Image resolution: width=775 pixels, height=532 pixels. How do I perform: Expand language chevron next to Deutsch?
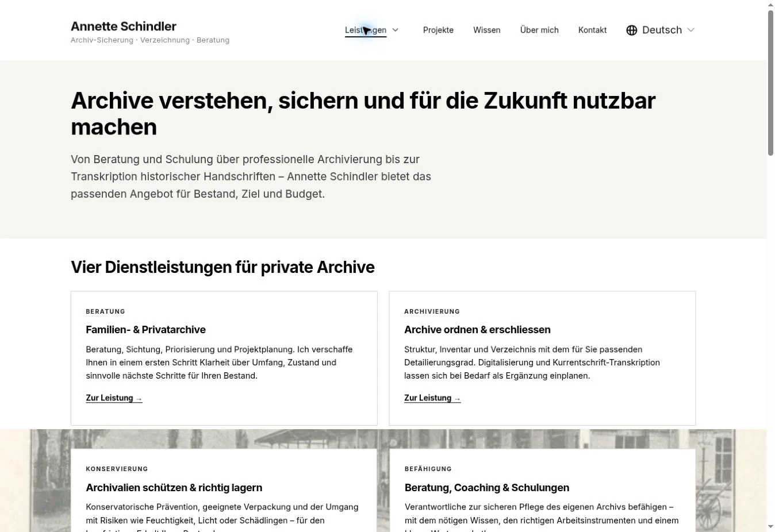point(691,30)
